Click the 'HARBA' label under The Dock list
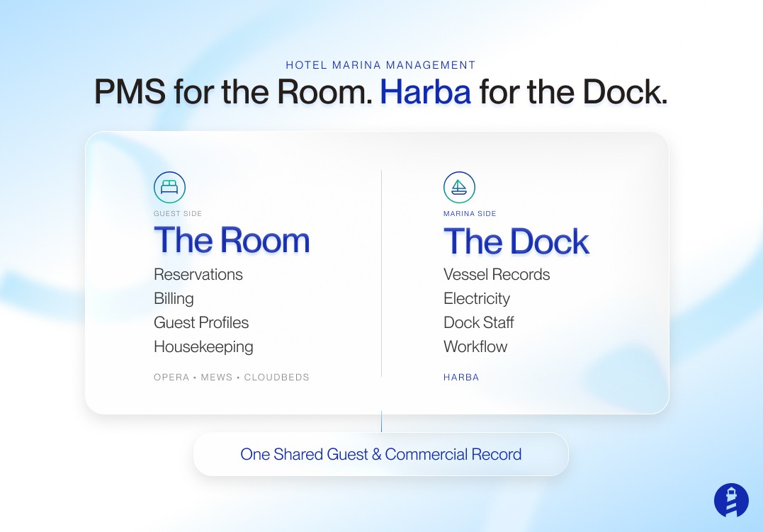The height and width of the screenshot is (532, 763). 460,378
